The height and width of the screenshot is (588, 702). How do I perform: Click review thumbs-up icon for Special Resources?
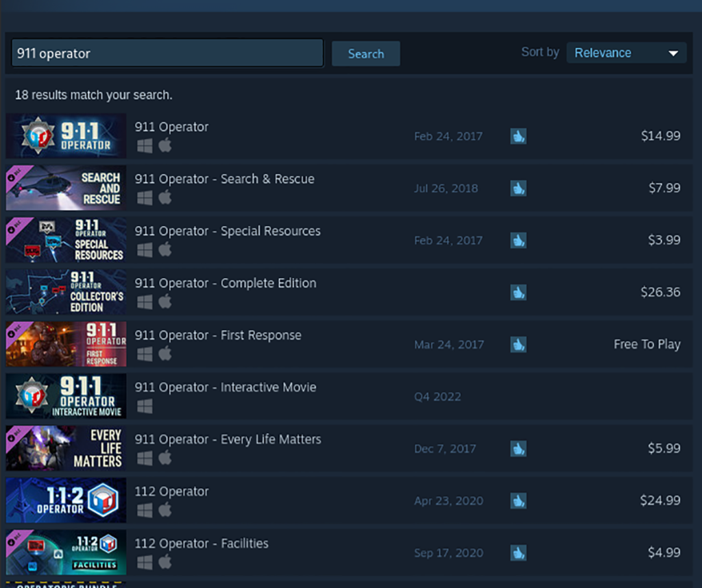click(x=518, y=241)
